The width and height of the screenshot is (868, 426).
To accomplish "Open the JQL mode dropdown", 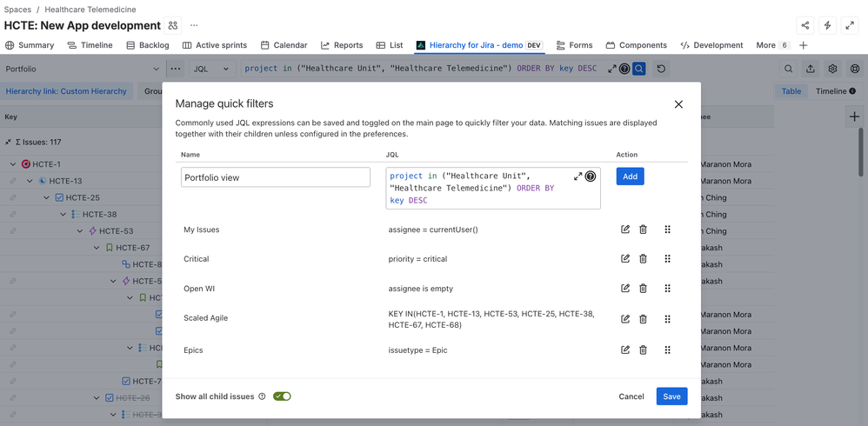I will 211,70.
